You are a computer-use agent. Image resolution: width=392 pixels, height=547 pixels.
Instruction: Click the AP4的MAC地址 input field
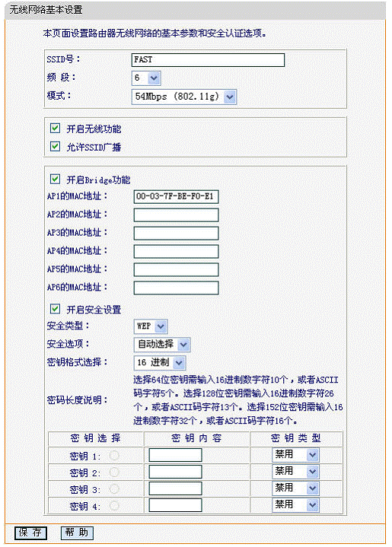(x=177, y=251)
